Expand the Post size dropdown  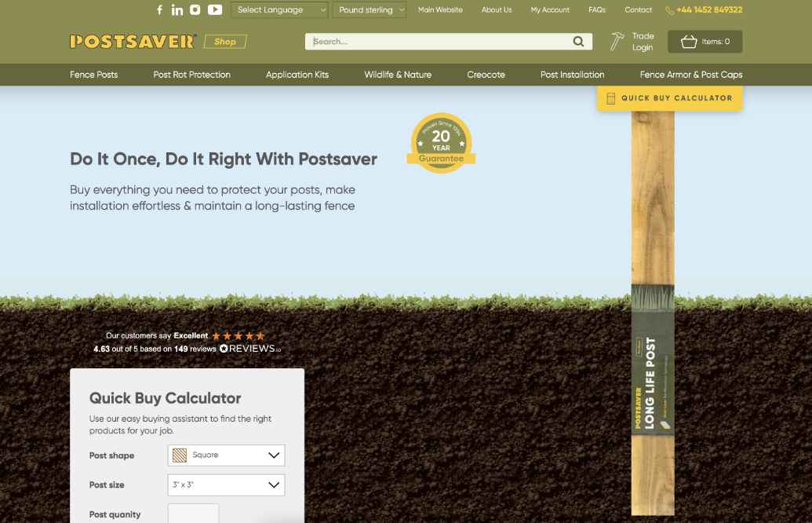click(x=226, y=485)
